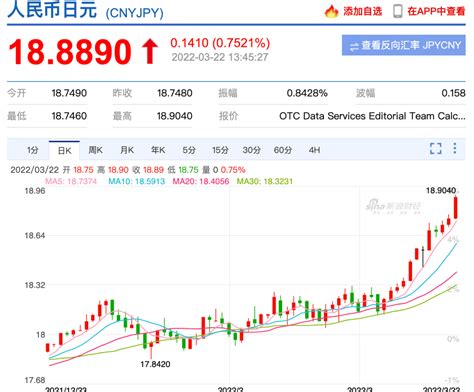Switch to the 4H chart tab
This screenshot has height=392, width=474.
click(314, 150)
